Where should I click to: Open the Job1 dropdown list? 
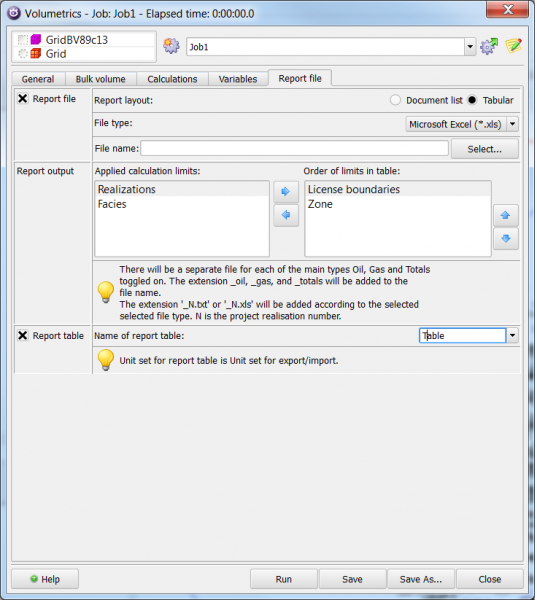tap(470, 47)
